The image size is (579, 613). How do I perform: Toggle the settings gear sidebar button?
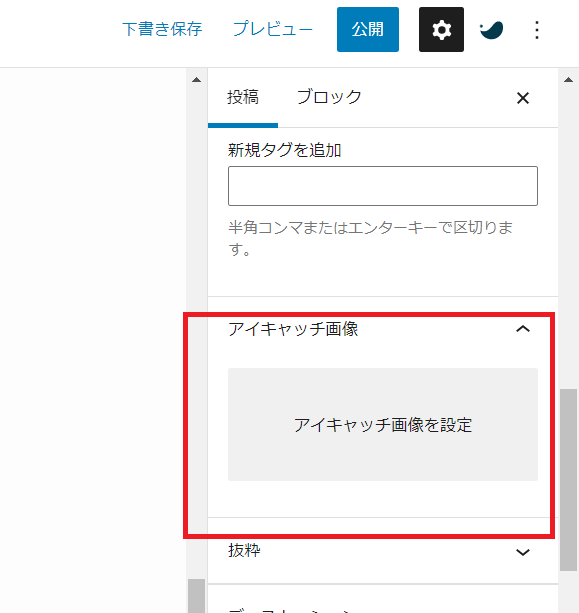coord(441,29)
